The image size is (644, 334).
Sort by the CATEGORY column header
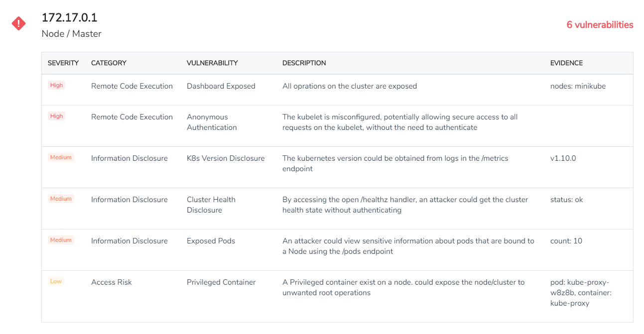109,63
